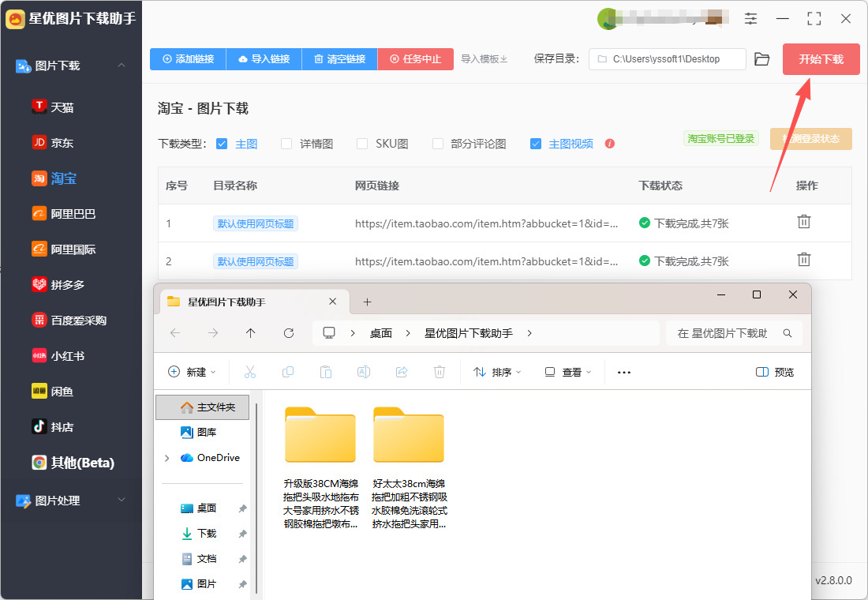Uncheck the 主图 download type checkbox

pos(222,144)
